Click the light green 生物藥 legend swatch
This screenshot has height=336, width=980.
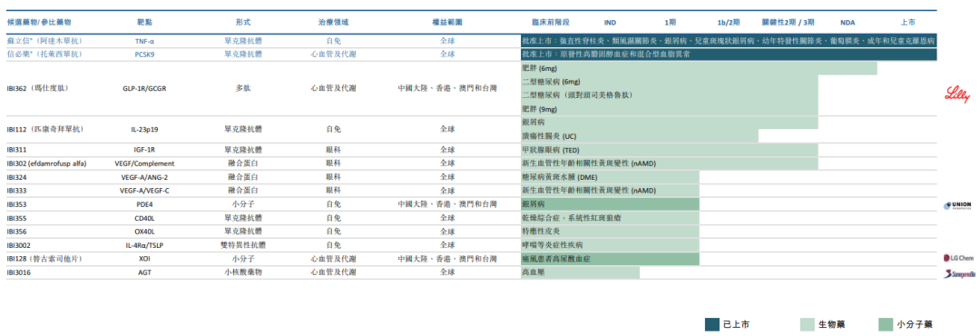(808, 324)
